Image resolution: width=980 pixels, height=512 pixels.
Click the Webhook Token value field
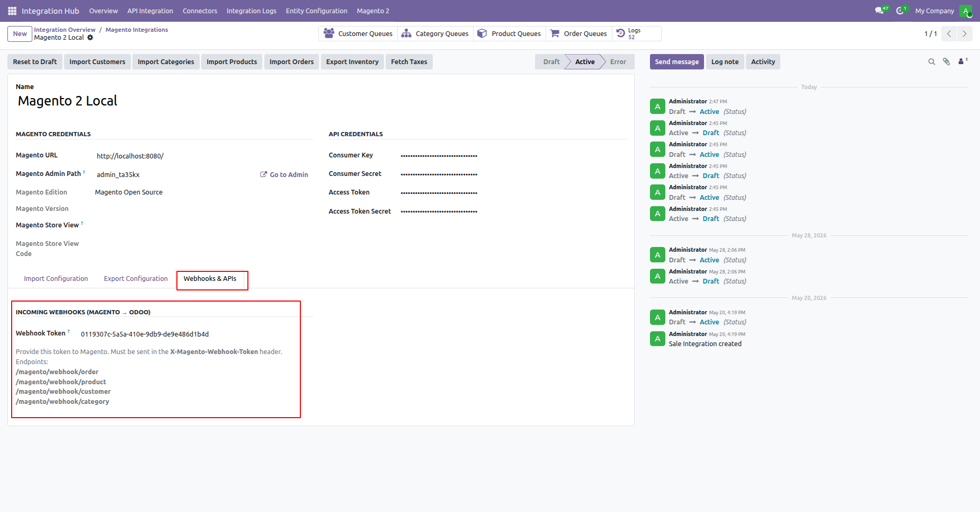pyautogui.click(x=196, y=334)
